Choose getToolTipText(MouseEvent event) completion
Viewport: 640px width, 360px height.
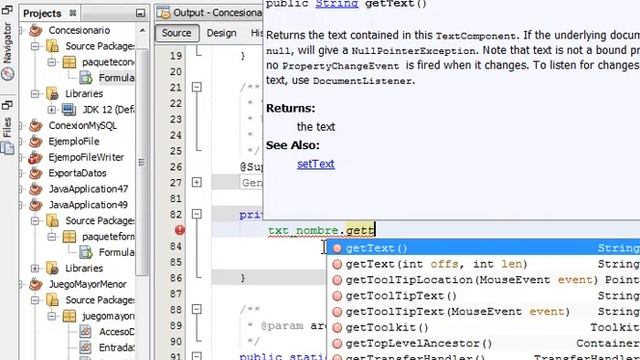pos(484,312)
